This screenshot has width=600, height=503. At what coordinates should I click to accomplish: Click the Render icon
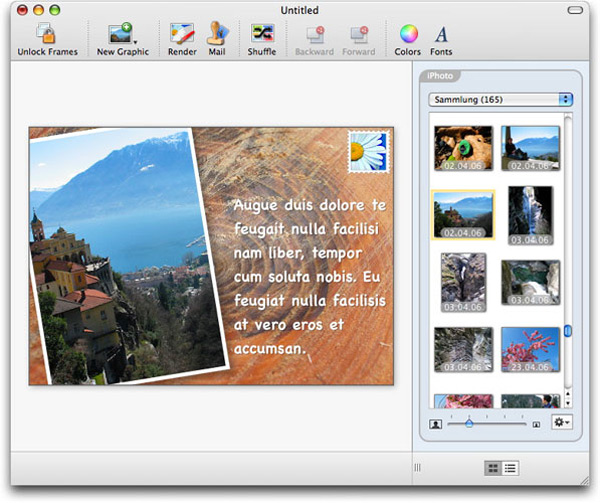coord(182,33)
